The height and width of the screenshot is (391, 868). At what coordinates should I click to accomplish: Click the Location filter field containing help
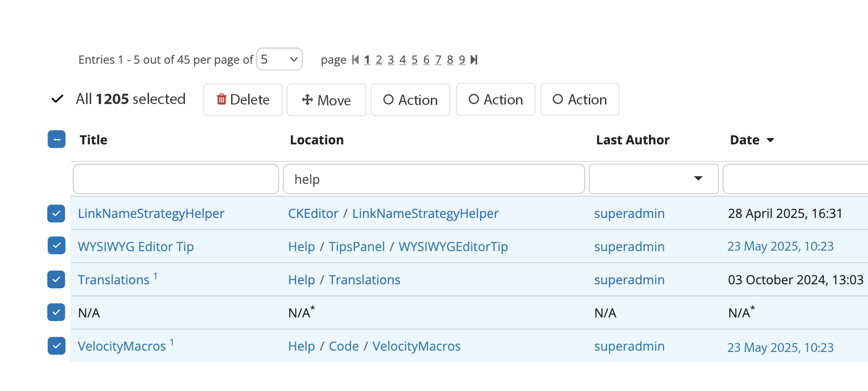(x=434, y=179)
